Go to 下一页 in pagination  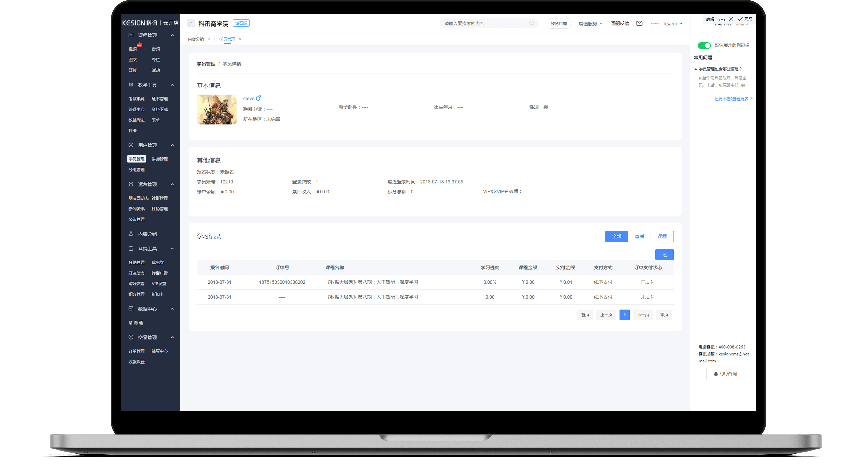pos(643,314)
